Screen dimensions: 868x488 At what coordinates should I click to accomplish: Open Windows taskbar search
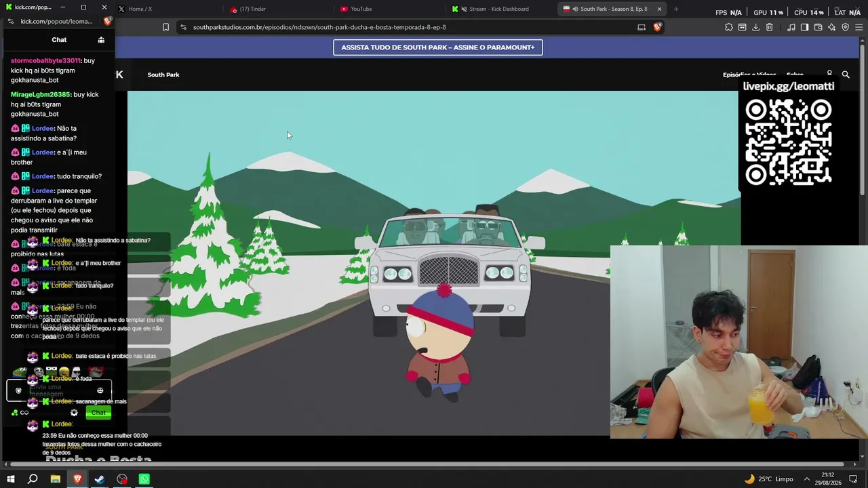(33, 479)
